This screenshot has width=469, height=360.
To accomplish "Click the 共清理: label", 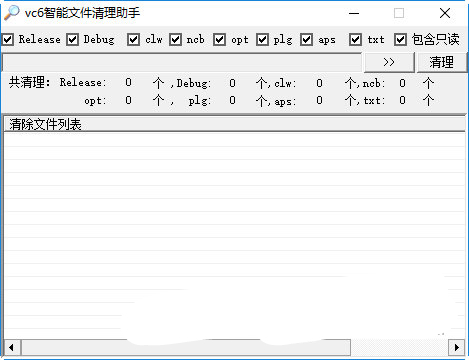I will click(x=29, y=82).
